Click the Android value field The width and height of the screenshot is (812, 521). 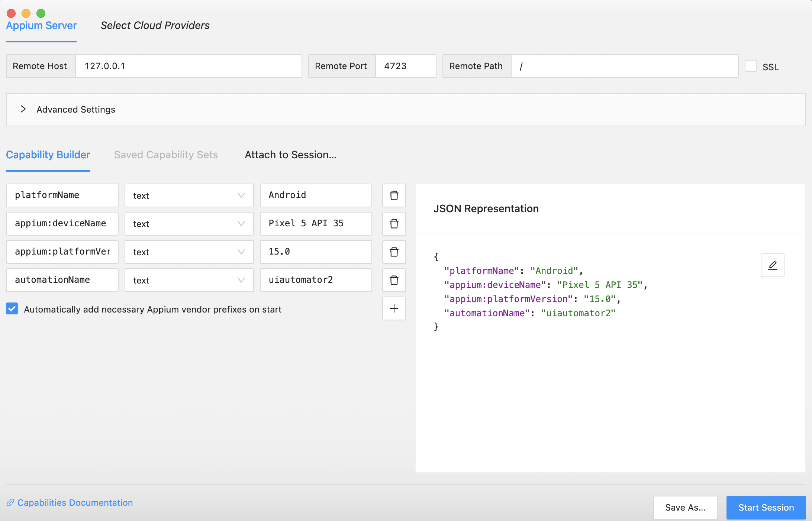tap(316, 195)
